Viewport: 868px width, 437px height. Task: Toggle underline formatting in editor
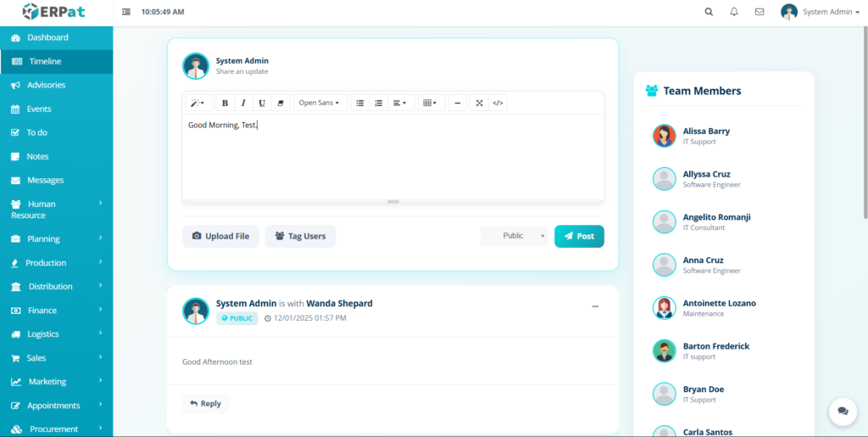coord(262,103)
